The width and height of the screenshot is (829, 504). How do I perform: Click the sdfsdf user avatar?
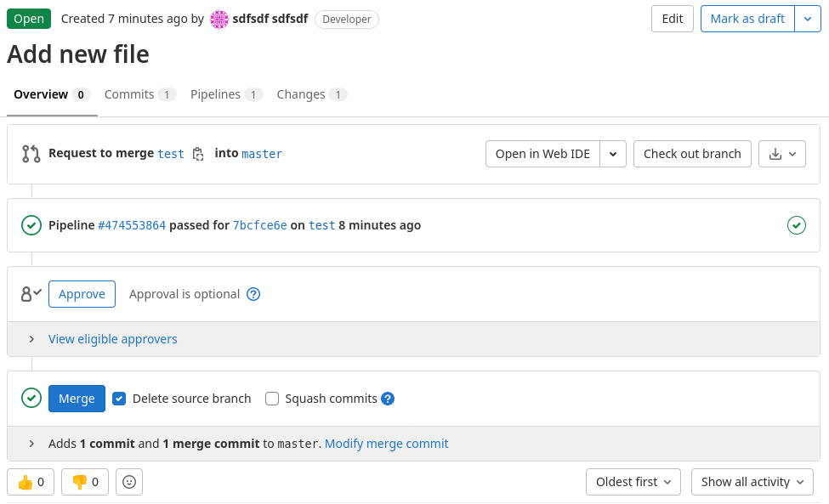click(219, 19)
